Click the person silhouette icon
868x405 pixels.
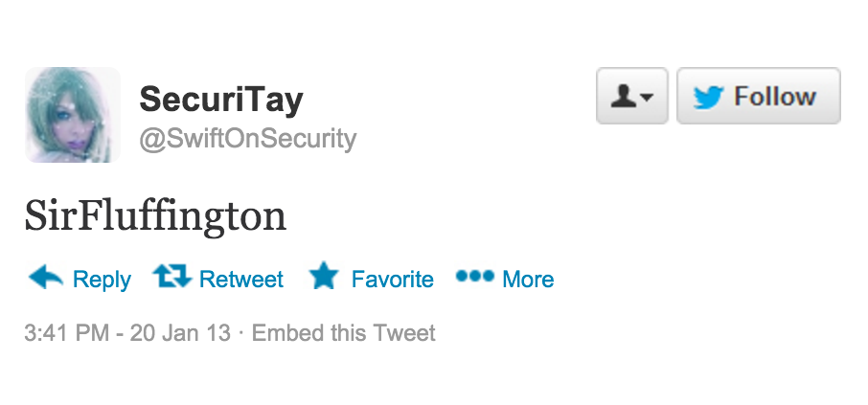(x=624, y=97)
